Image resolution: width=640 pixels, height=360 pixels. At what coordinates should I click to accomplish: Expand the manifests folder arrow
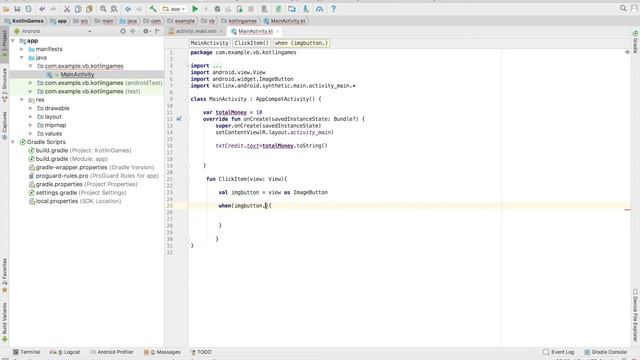[22, 49]
